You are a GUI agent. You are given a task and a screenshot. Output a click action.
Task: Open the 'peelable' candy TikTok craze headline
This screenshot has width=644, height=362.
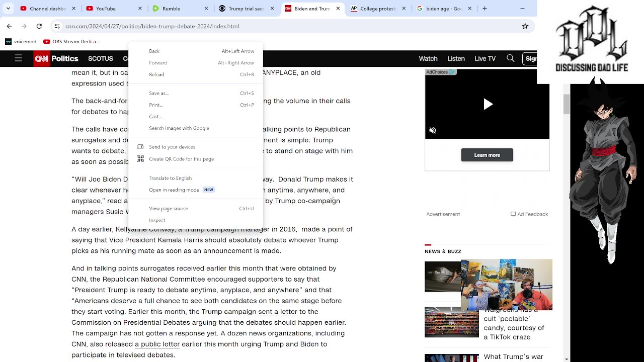pyautogui.click(x=514, y=324)
